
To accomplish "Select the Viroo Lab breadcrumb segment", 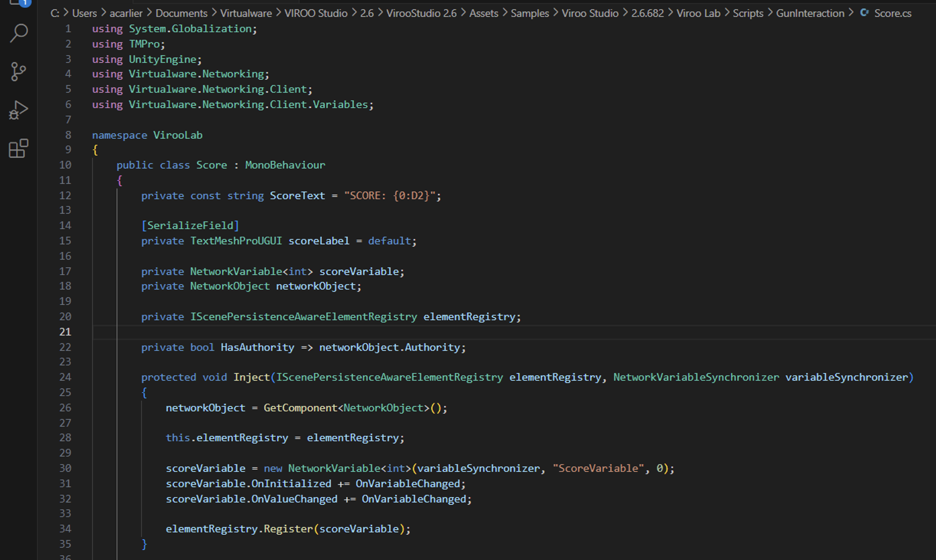I will point(698,13).
